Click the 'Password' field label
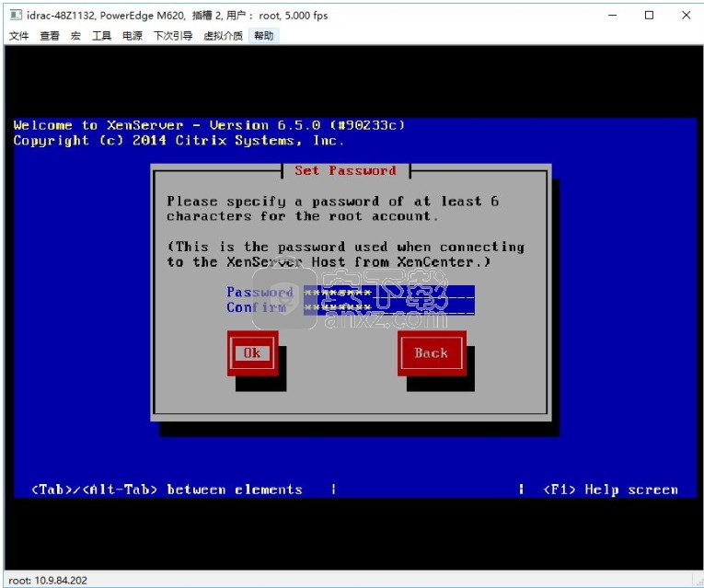Screen dimensions: 704x588 [260, 293]
